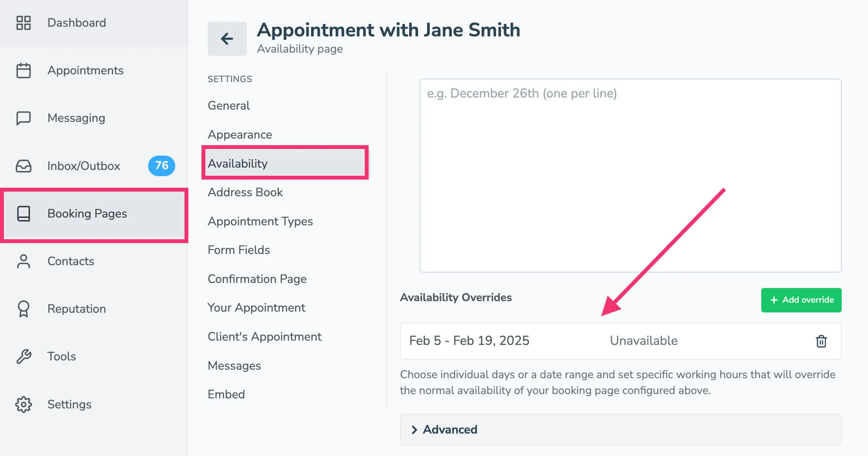Image resolution: width=868 pixels, height=456 pixels.
Task: Open the Address Book settings
Action: pyautogui.click(x=245, y=192)
